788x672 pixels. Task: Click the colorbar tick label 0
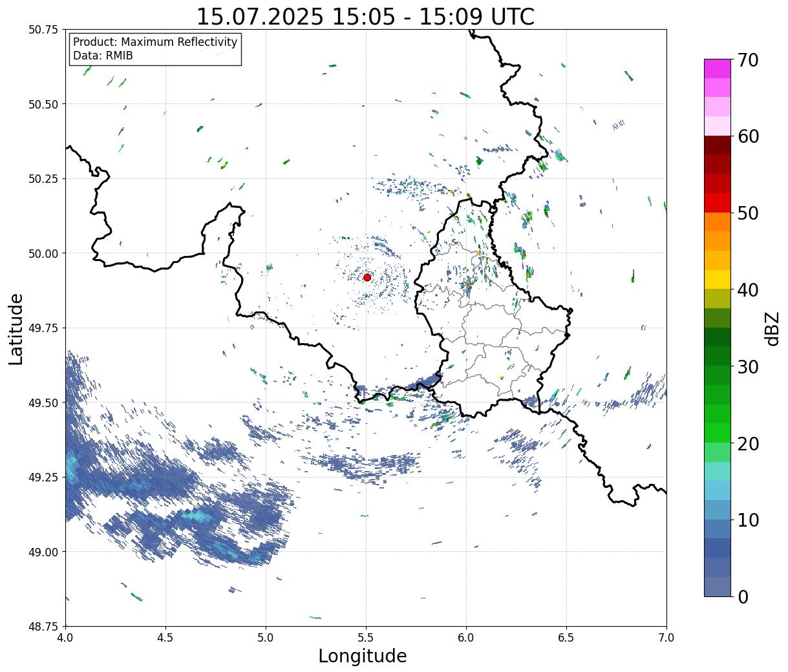click(x=743, y=597)
